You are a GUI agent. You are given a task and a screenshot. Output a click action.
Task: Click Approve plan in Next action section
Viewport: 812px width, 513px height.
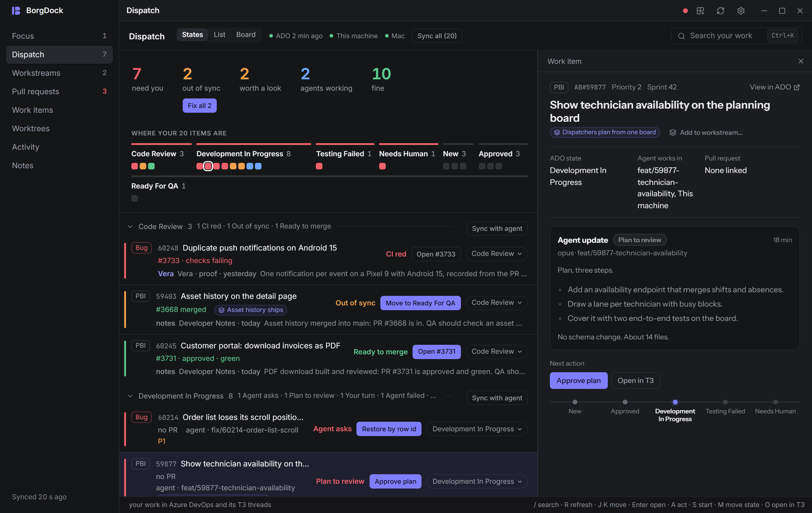tap(578, 381)
